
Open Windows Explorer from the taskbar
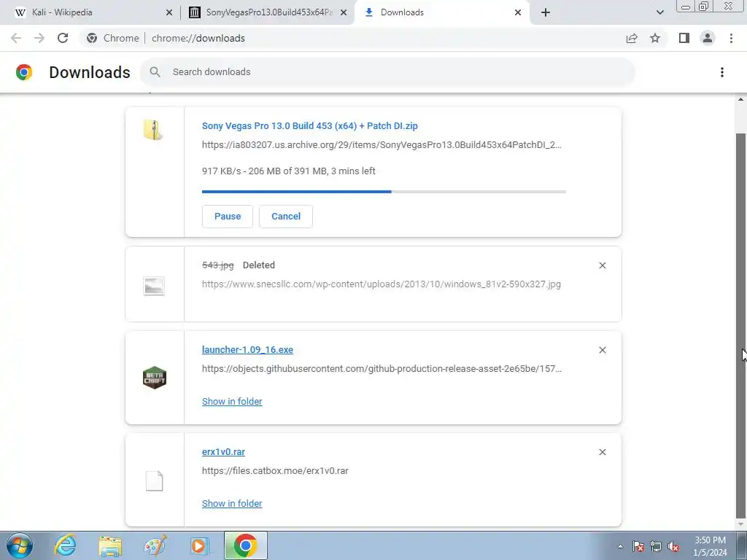tap(110, 545)
